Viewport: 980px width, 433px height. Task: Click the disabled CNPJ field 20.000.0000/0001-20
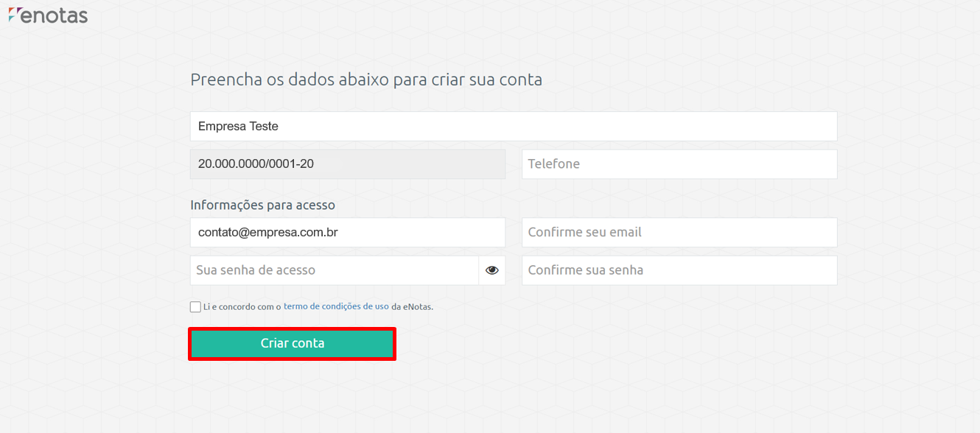(x=348, y=164)
